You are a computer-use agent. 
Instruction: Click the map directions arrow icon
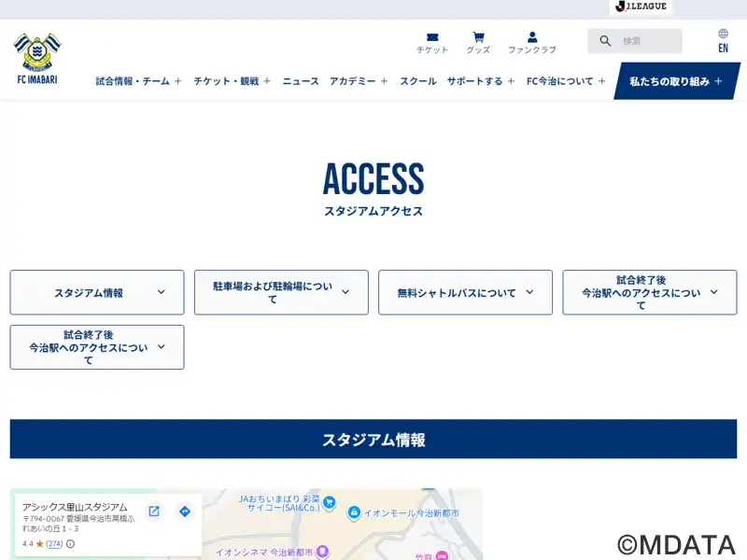click(x=185, y=511)
